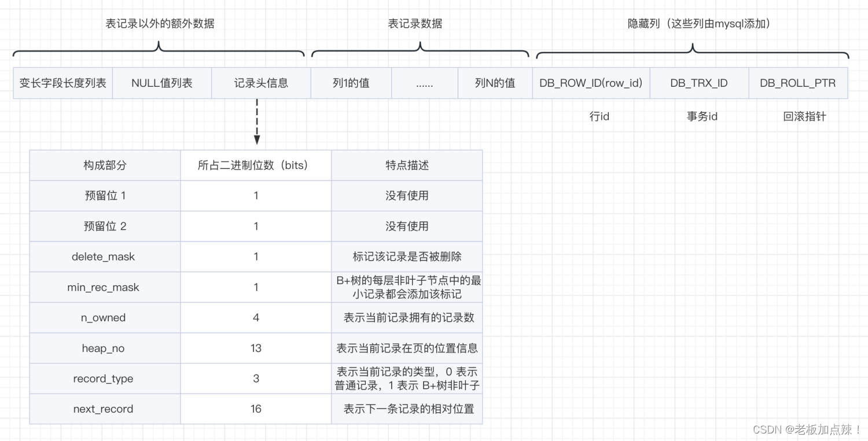Select the DB_ROLL_PTR cell
The height and width of the screenshot is (441, 868).
pos(798,83)
